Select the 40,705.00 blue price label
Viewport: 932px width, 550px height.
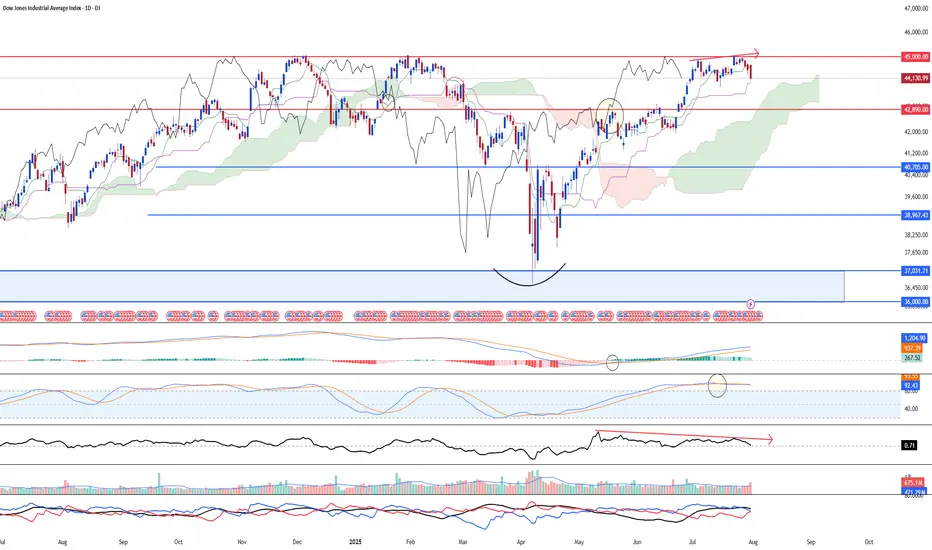915,168
